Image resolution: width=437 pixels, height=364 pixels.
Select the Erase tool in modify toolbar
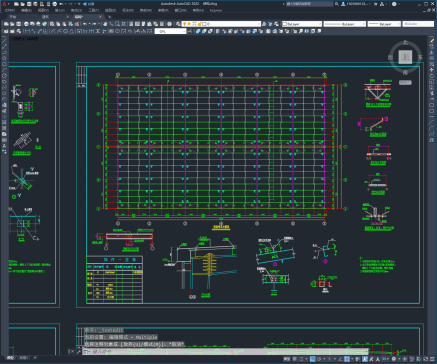[x=432, y=41]
